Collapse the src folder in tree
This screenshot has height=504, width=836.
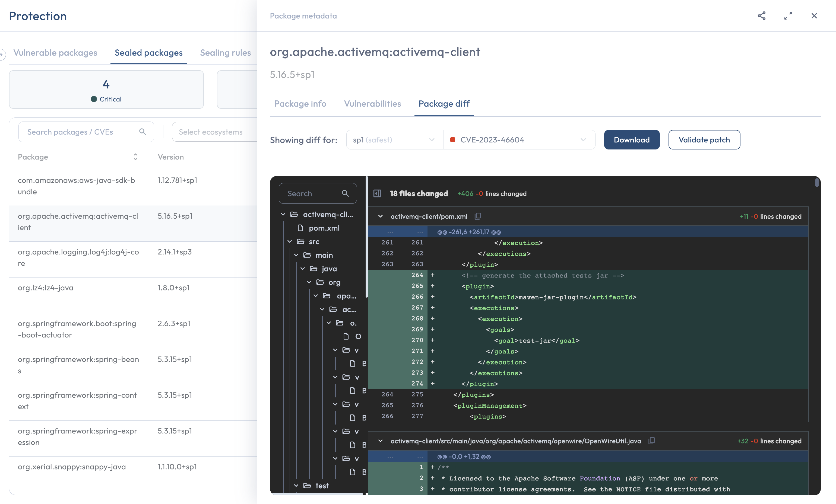289,241
